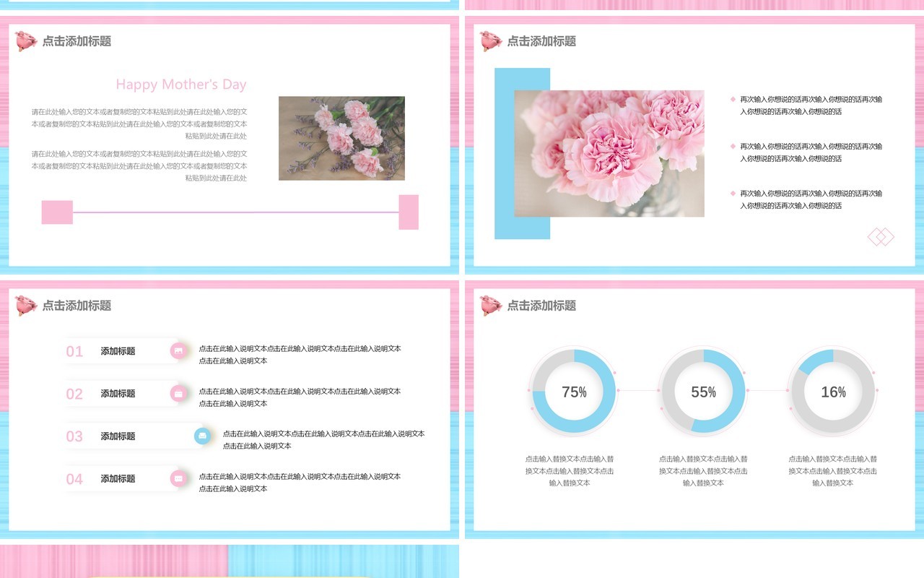Click 添加标题 in row 02
This screenshot has height=578, width=924.
[x=118, y=394]
